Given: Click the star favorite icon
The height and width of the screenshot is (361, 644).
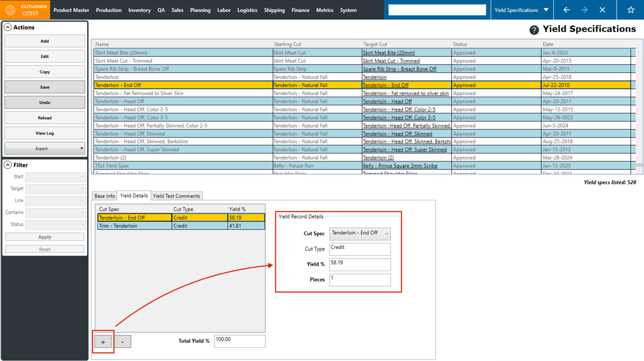Looking at the screenshot, I should click(x=630, y=10).
